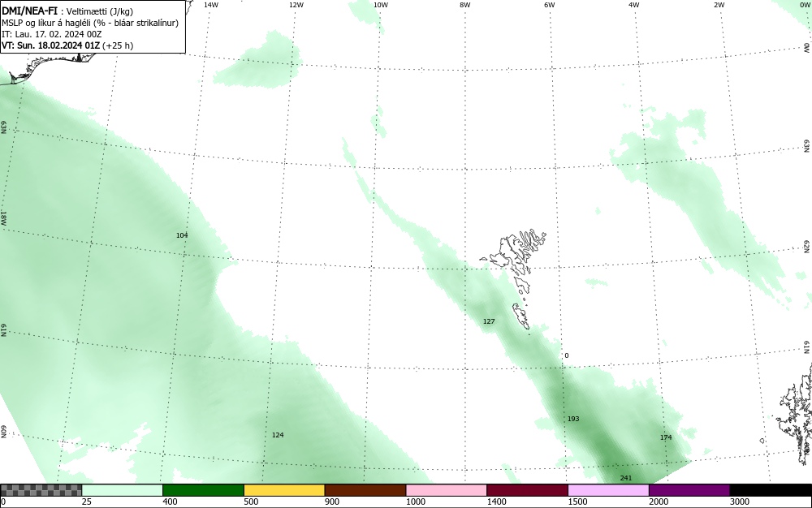Click the legend value 900
Screen dimensions: 812x508
point(332,502)
